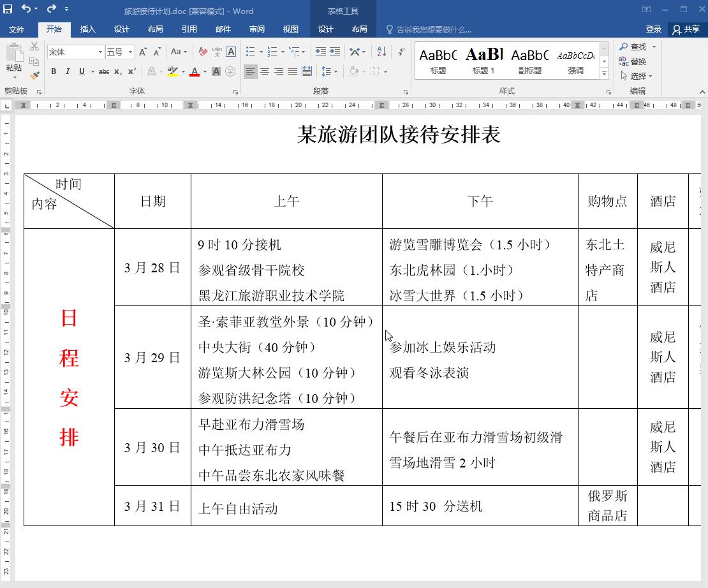Click the Undo arrow in Quick Access Toolbar

point(26,8)
